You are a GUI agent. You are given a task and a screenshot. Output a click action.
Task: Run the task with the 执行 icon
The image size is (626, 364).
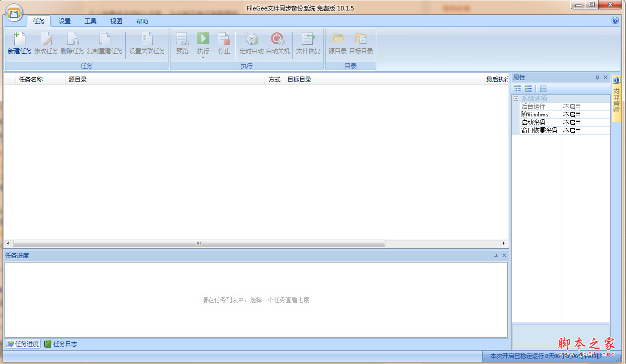tap(203, 39)
